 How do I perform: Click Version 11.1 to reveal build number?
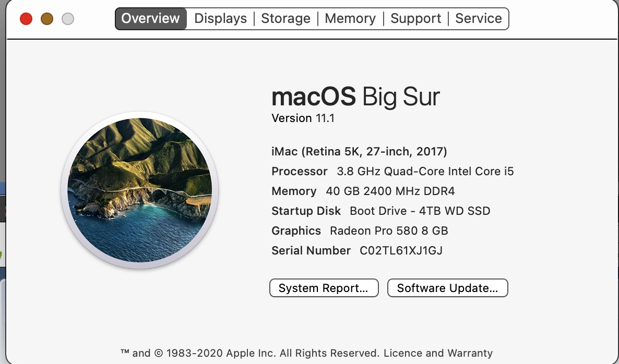303,118
